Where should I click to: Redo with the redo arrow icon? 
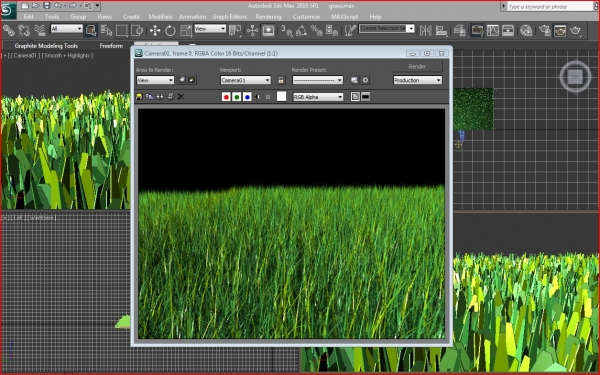(72, 6)
